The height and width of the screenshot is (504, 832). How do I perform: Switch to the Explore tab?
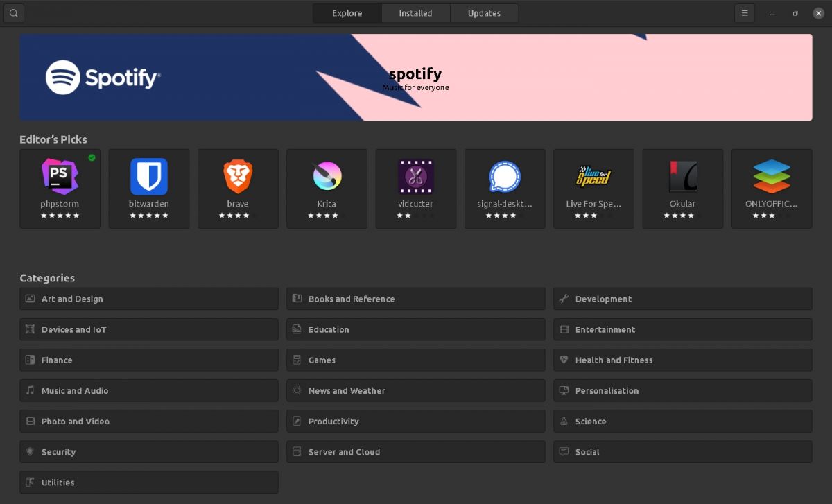click(x=347, y=13)
